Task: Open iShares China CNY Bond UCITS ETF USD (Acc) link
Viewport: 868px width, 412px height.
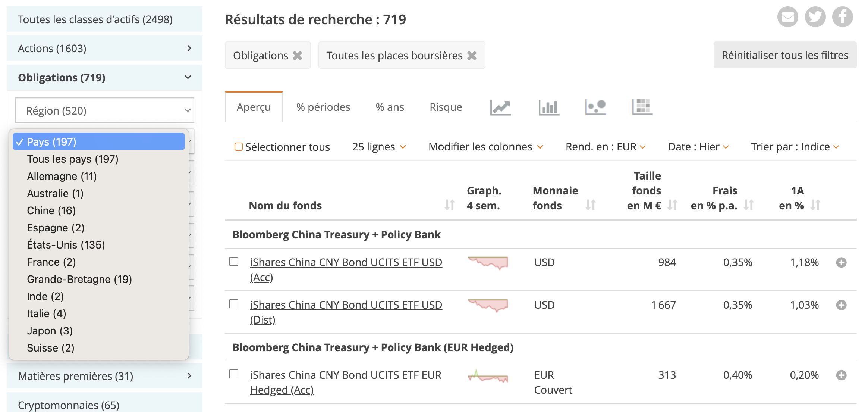Action: click(346, 263)
